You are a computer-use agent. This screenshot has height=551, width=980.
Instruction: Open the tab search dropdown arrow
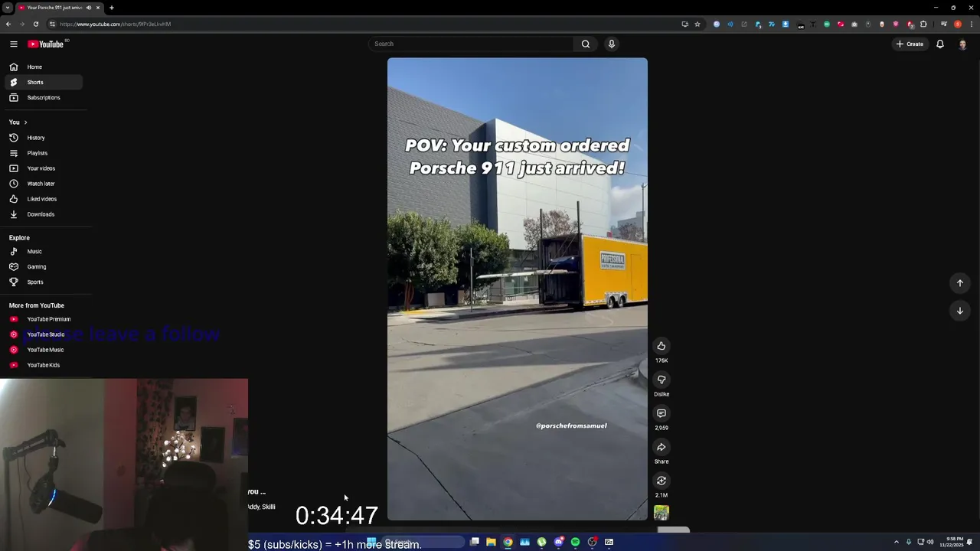coord(8,8)
